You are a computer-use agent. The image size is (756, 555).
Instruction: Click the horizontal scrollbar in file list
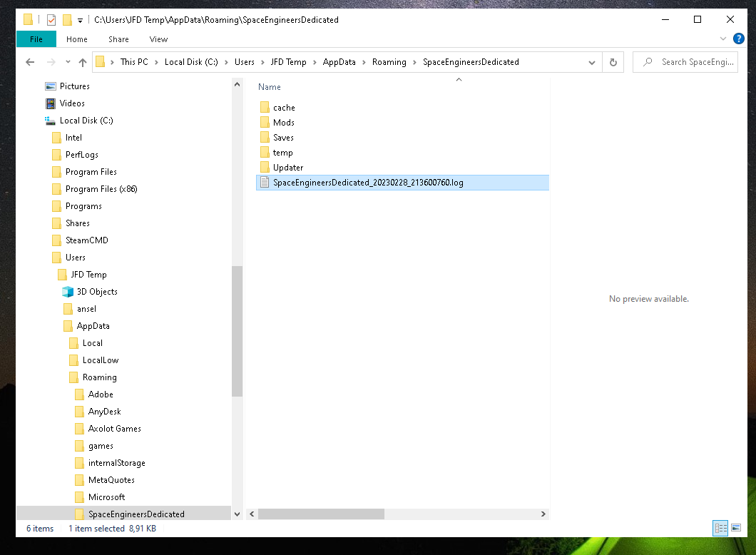321,514
